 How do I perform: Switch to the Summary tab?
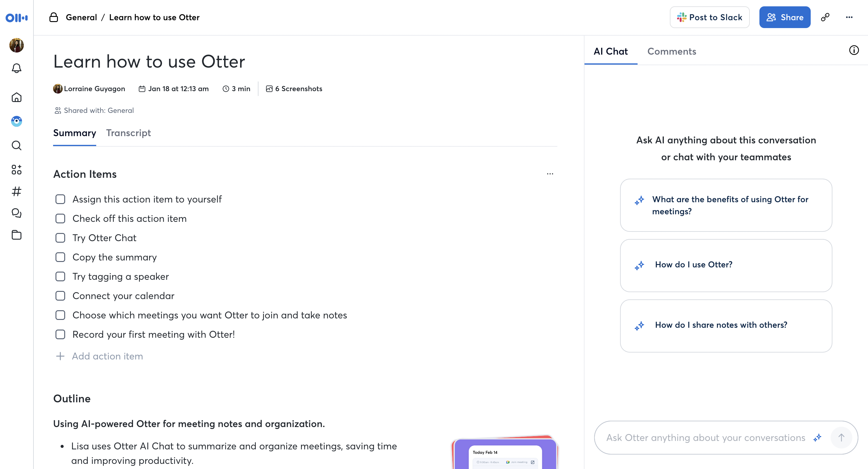pos(74,133)
